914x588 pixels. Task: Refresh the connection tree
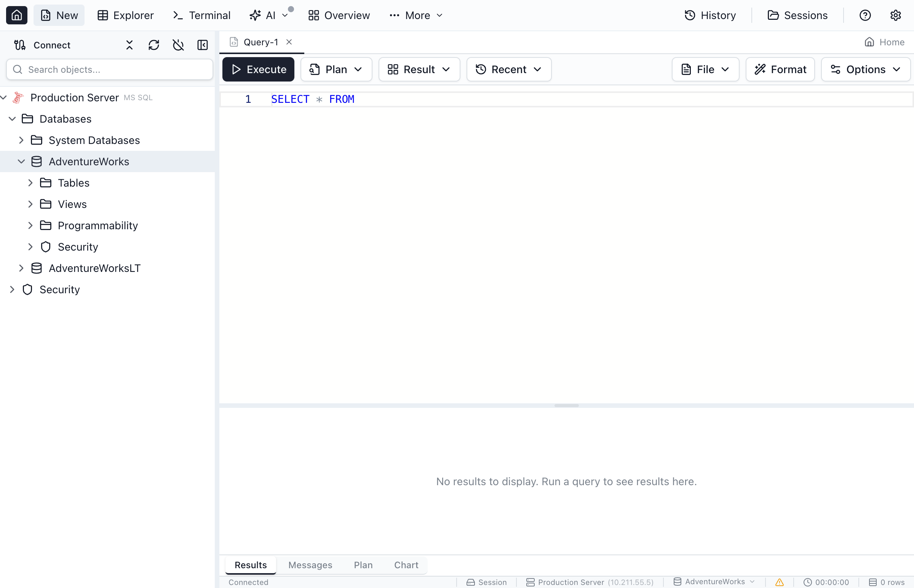[153, 45]
